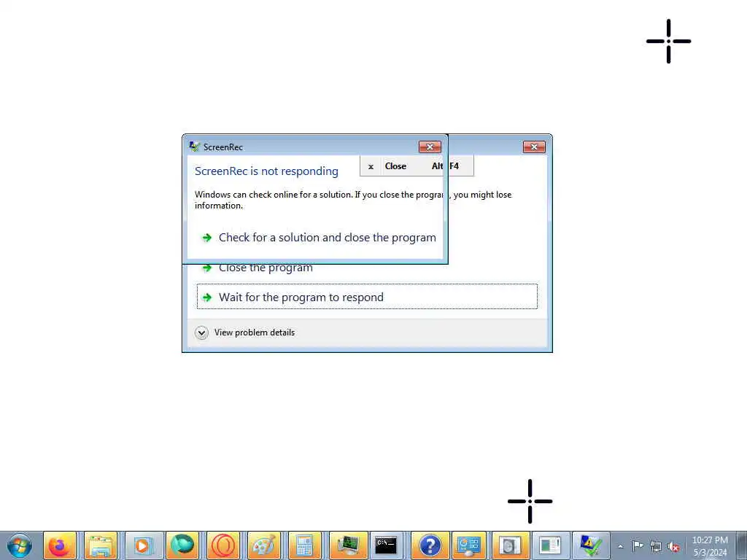Click the taskbar icon right of Control Panel
Viewport: 747px width, 560px height.
point(509,545)
